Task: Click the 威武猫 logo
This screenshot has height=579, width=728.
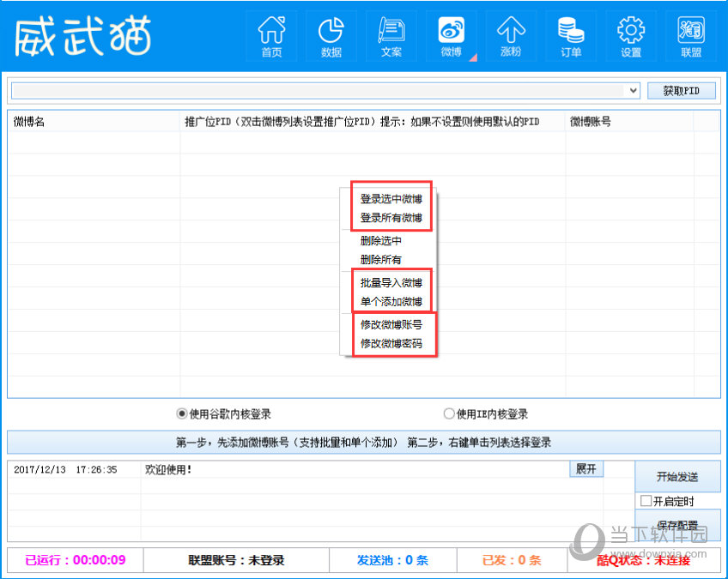Action: point(83,36)
